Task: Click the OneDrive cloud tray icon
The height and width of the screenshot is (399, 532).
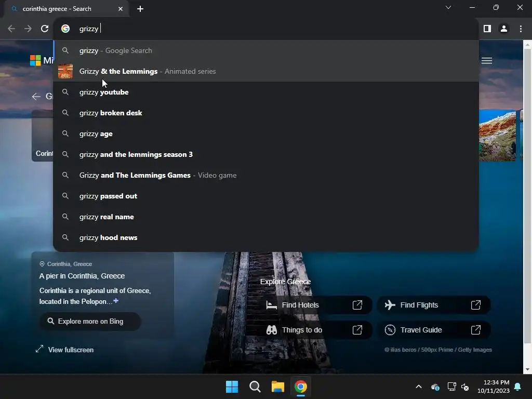Action: coord(435,387)
